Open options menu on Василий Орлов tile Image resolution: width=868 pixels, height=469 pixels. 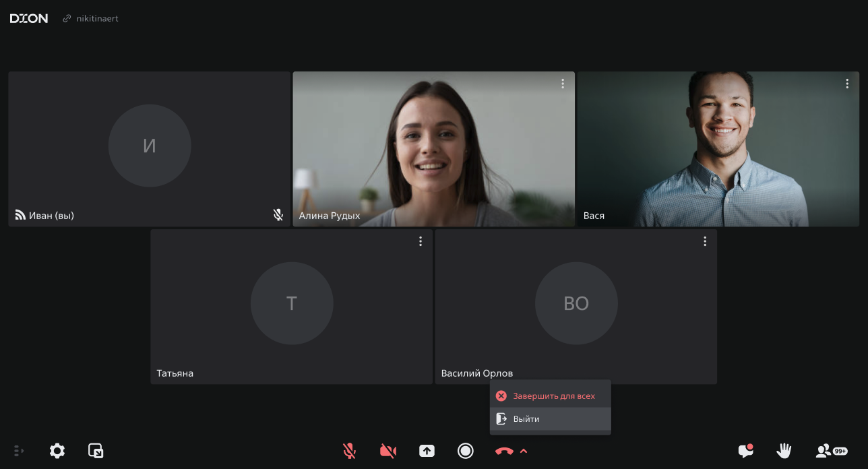(705, 241)
